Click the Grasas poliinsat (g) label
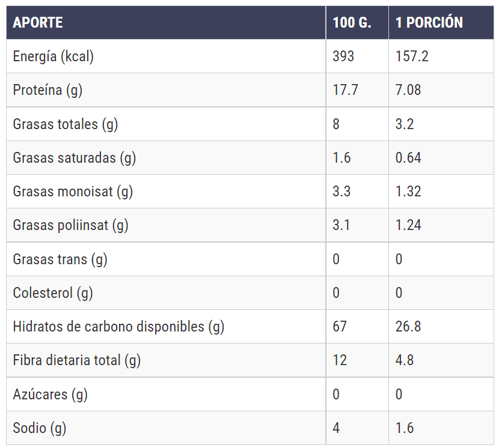 [70, 225]
